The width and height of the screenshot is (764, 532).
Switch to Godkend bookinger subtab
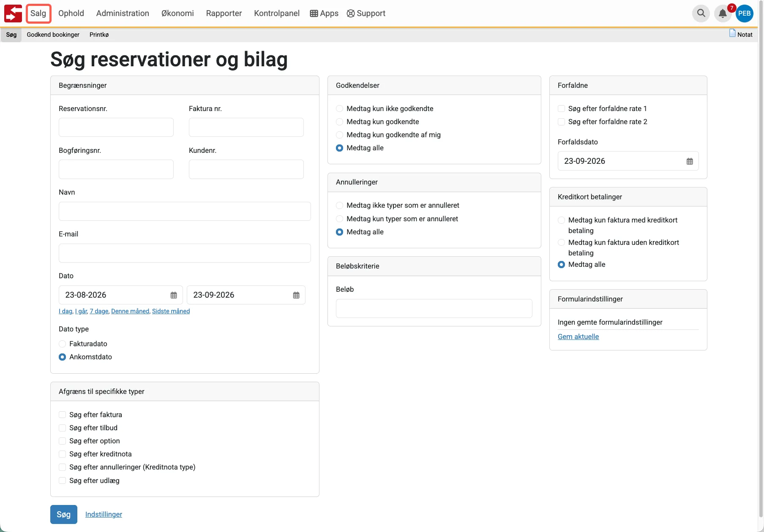pyautogui.click(x=53, y=35)
